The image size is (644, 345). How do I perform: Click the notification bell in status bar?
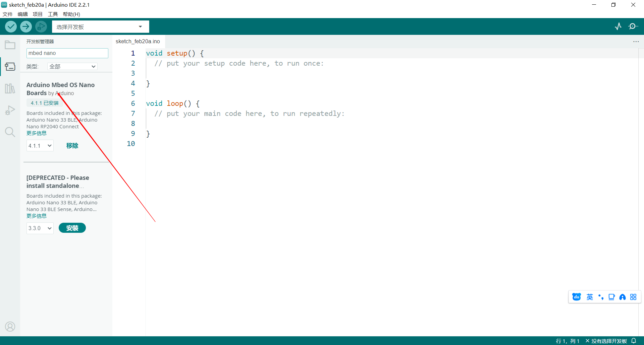pos(634,341)
